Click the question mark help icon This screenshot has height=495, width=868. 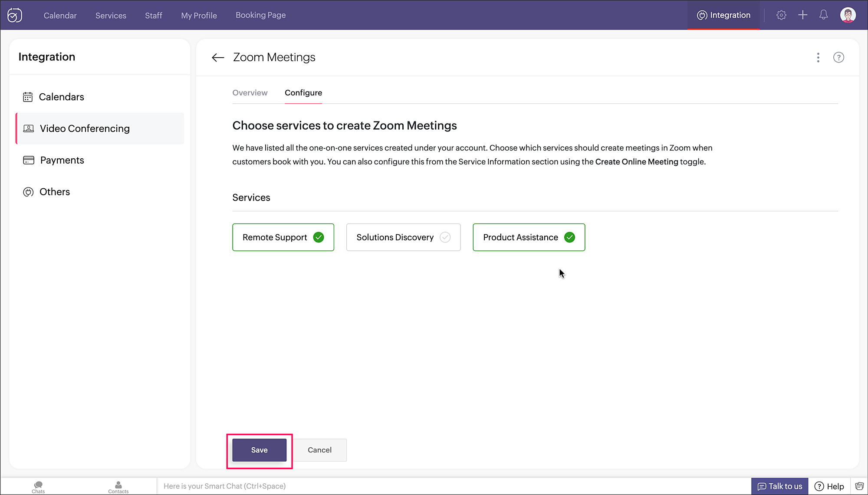tap(838, 58)
